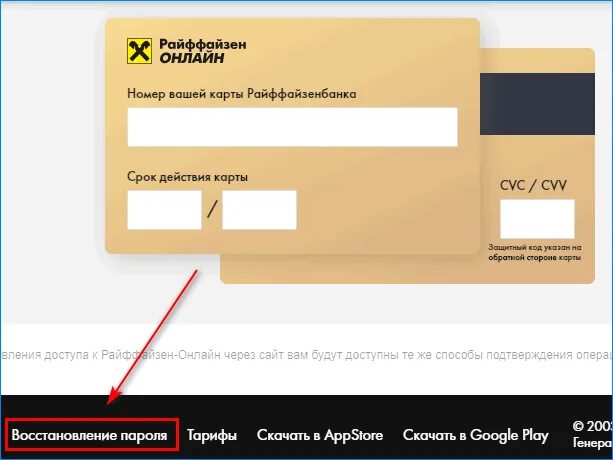Click the slash separator between the expiry fields
Viewport: 613px width, 460px height.
212,209
